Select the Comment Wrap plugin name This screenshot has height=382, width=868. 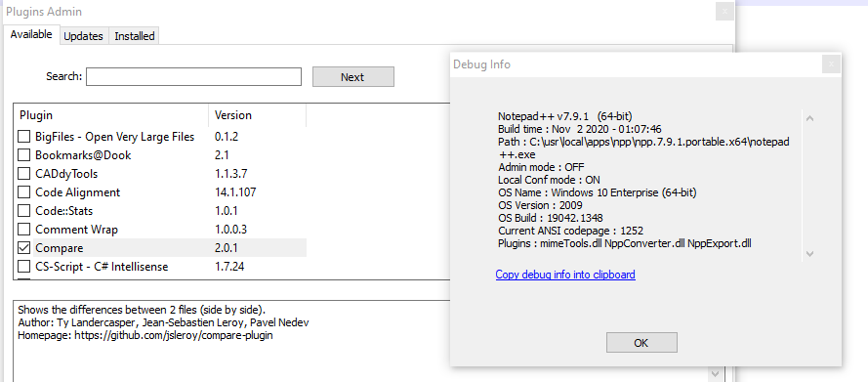point(76,230)
